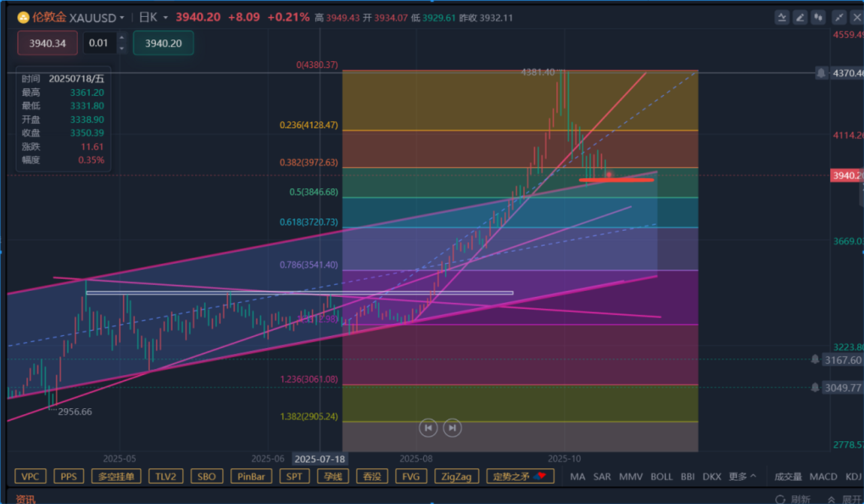Toggle the BOLL indicator
Screen dimensions: 864x504
point(661,476)
